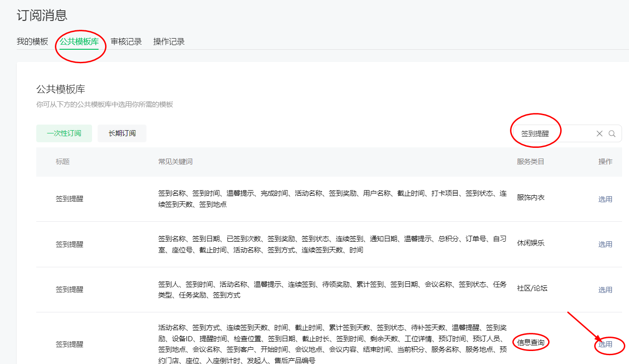This screenshot has height=364, width=629.
Task: Click 选用 in the 社区/论坛 row
Action: pyautogui.click(x=605, y=290)
